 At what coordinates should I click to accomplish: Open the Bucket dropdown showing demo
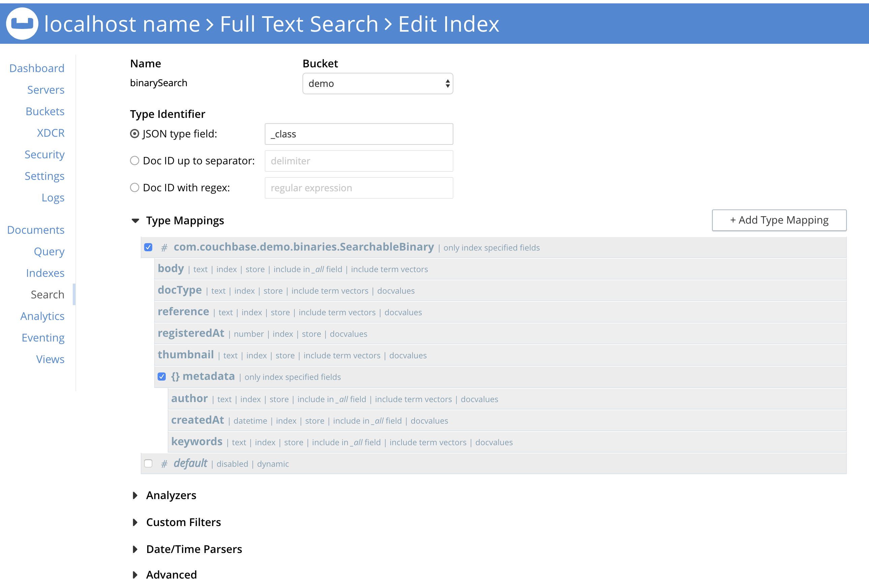(x=377, y=84)
